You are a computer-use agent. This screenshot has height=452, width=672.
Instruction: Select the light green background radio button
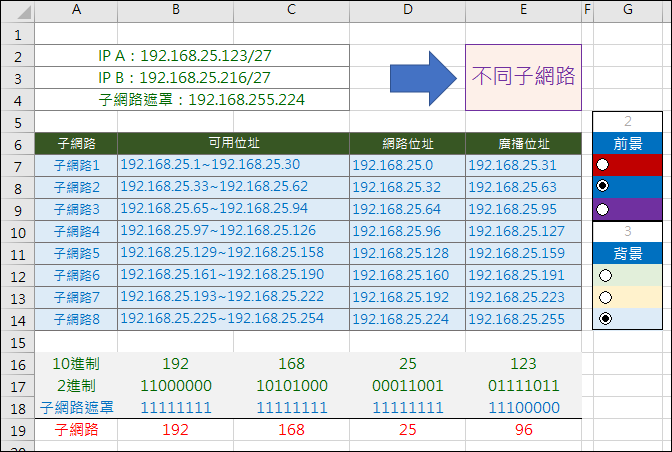click(x=605, y=275)
